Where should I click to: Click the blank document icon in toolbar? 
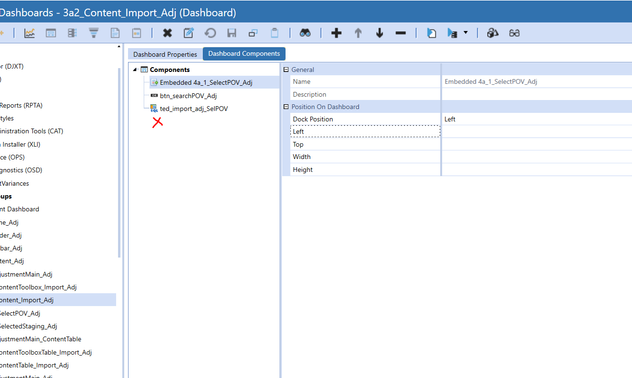point(115,33)
